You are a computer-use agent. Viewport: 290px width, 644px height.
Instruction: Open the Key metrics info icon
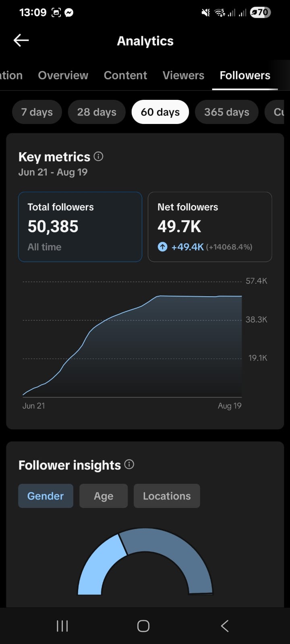pyautogui.click(x=98, y=156)
